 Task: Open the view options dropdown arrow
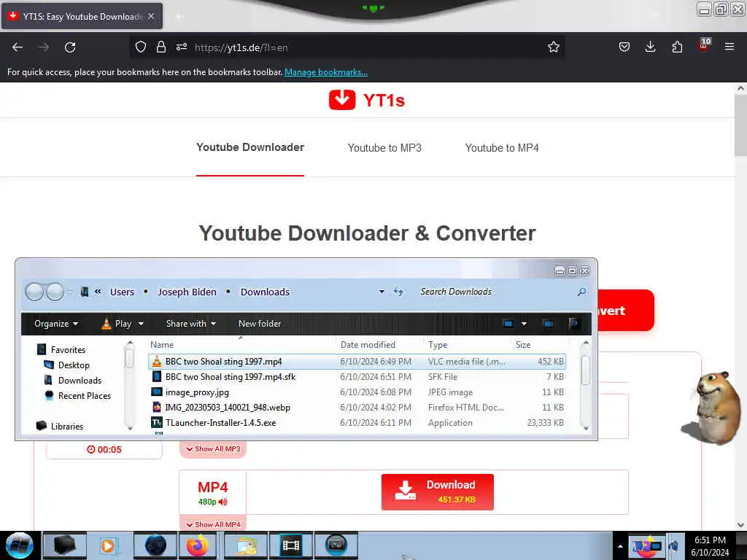(524, 324)
